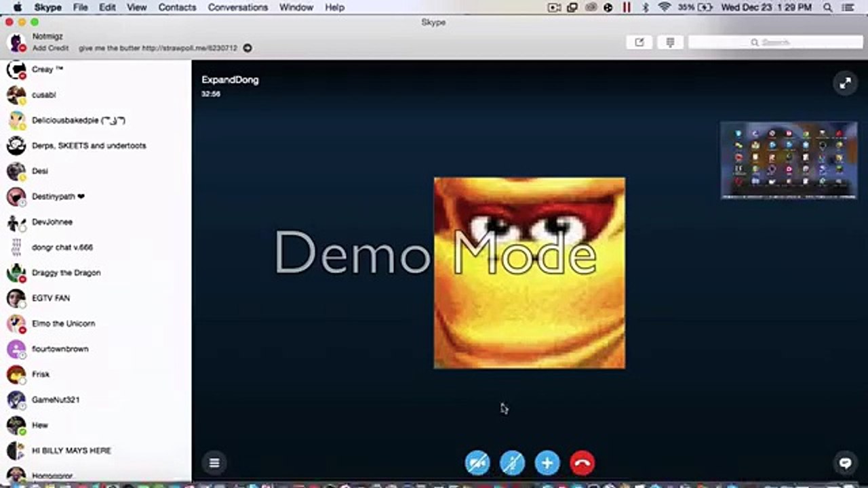The width and height of the screenshot is (868, 488).
Task: Toggle the microphone mute button
Action: (x=512, y=463)
